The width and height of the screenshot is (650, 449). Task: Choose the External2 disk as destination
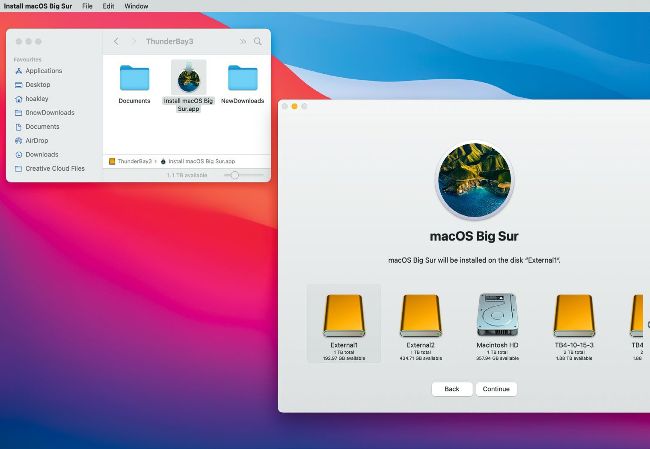420,316
